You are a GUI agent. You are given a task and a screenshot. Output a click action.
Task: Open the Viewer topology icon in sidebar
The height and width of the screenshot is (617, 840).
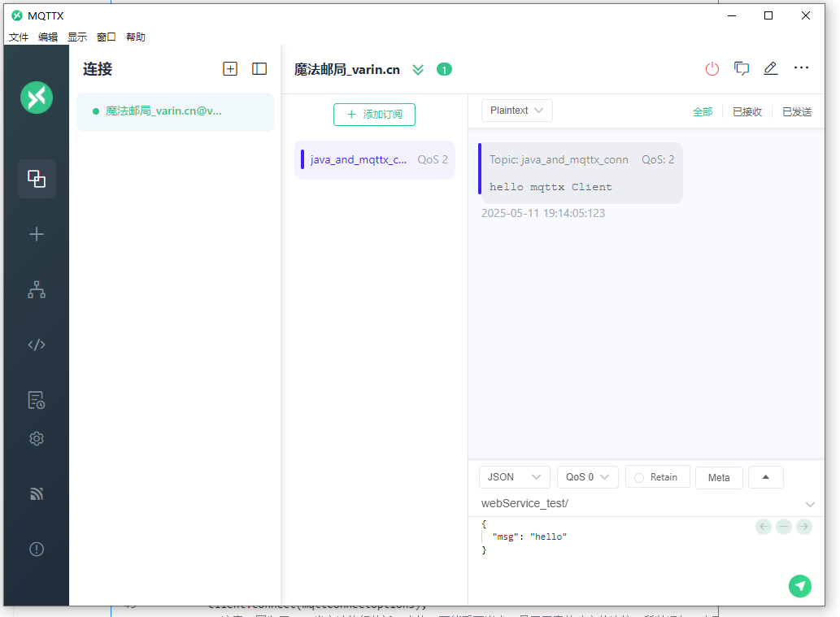pos(37,289)
